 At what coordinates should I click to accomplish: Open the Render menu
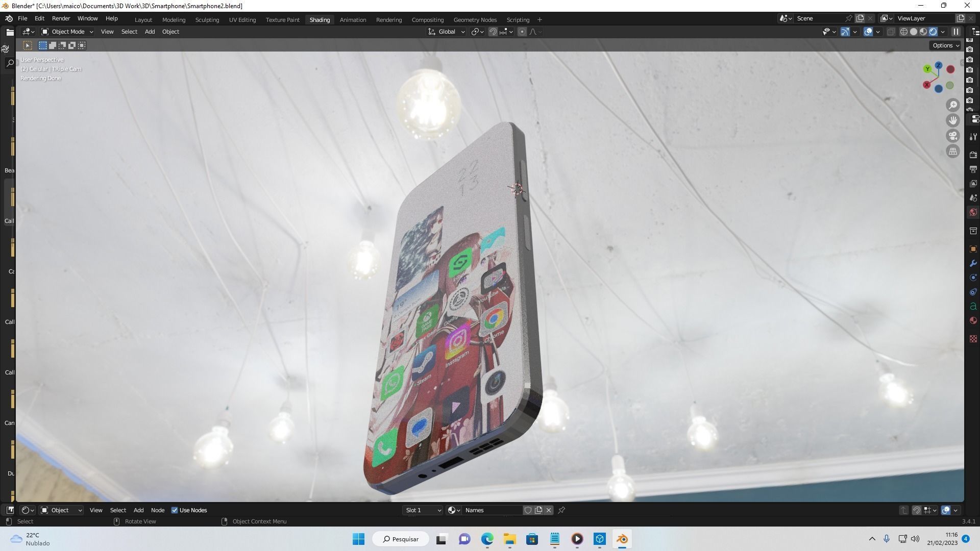(61, 18)
